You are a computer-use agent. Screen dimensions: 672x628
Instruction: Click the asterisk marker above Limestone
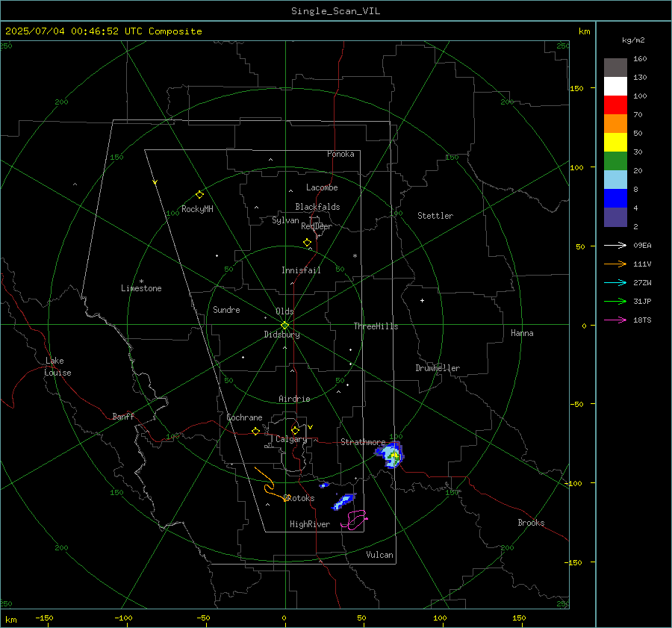(141, 282)
